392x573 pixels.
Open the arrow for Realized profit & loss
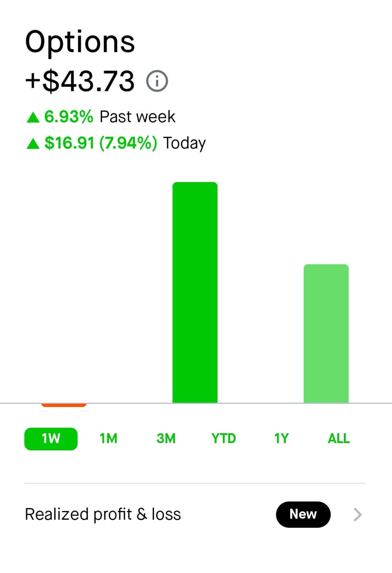(x=358, y=515)
